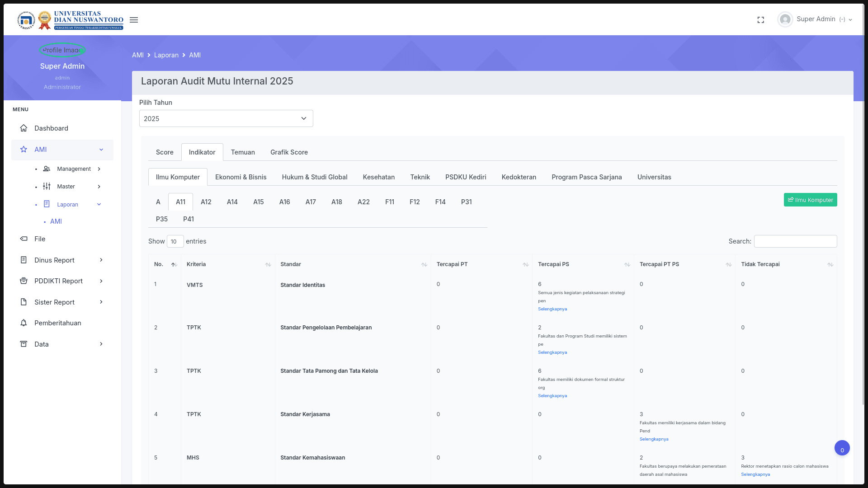Viewport: 868px width, 488px height.
Task: Open Selengkapnya link in Standar Kemahasiswaan row
Action: pyautogui.click(x=755, y=474)
